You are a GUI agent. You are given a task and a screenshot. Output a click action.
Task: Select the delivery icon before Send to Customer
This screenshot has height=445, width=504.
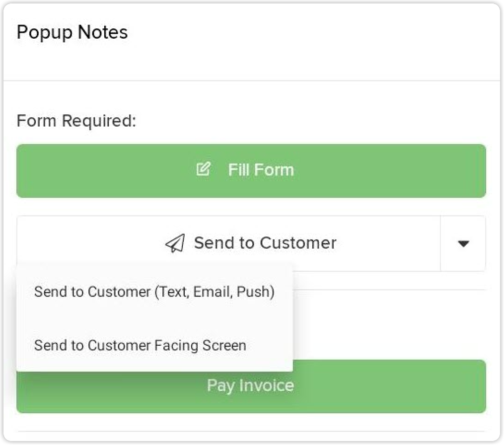pyautogui.click(x=174, y=243)
